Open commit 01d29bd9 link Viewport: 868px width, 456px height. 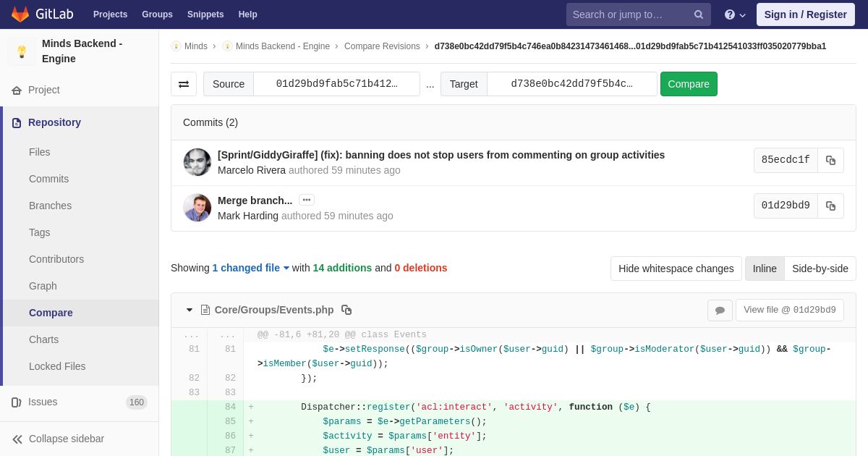coord(786,206)
